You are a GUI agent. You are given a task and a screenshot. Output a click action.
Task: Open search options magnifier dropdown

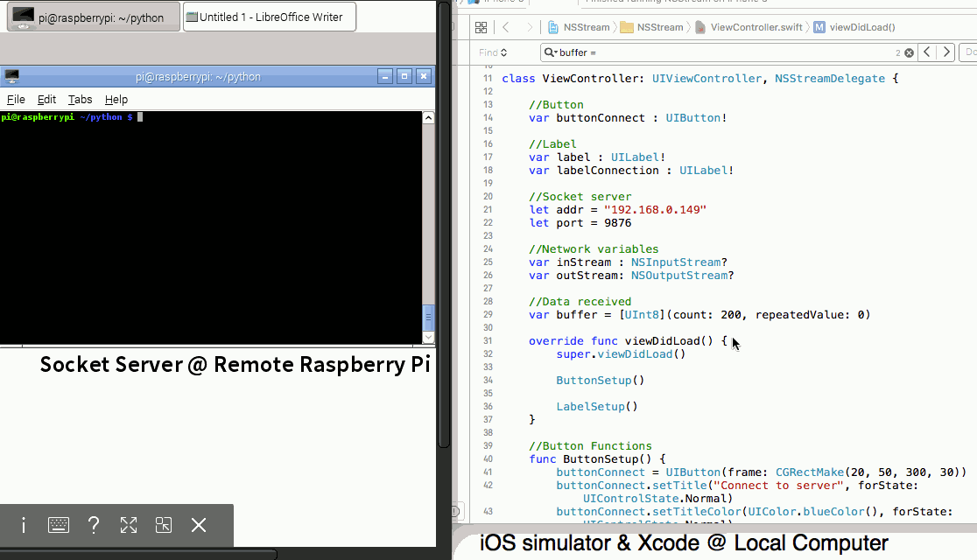(x=550, y=52)
